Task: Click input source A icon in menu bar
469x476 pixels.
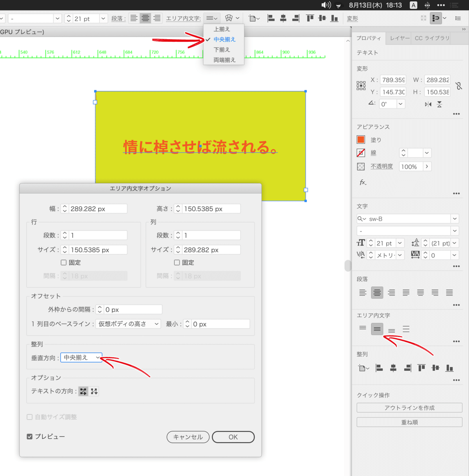Action: point(414,5)
